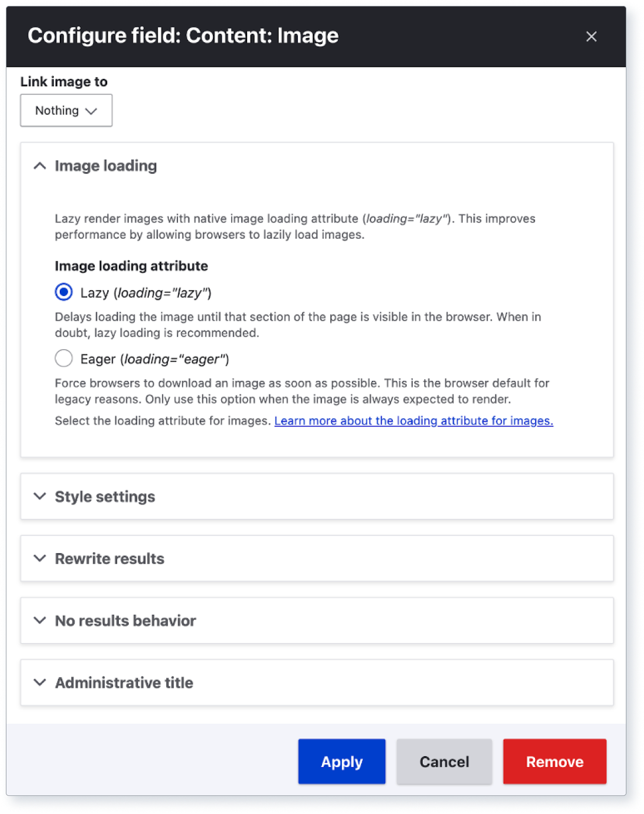Click the dropdown arrow beside Nothing
Image resolution: width=644 pixels, height=814 pixels.
click(x=92, y=110)
